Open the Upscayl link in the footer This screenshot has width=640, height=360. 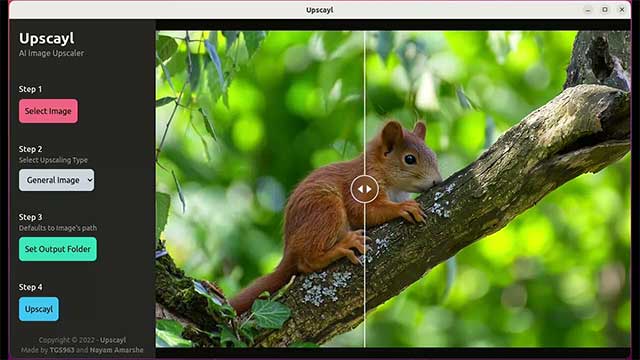tap(113, 340)
